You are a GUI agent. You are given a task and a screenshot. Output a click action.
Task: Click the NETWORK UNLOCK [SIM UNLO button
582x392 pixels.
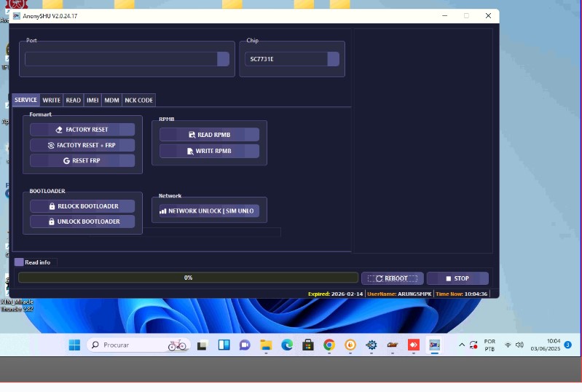point(209,211)
